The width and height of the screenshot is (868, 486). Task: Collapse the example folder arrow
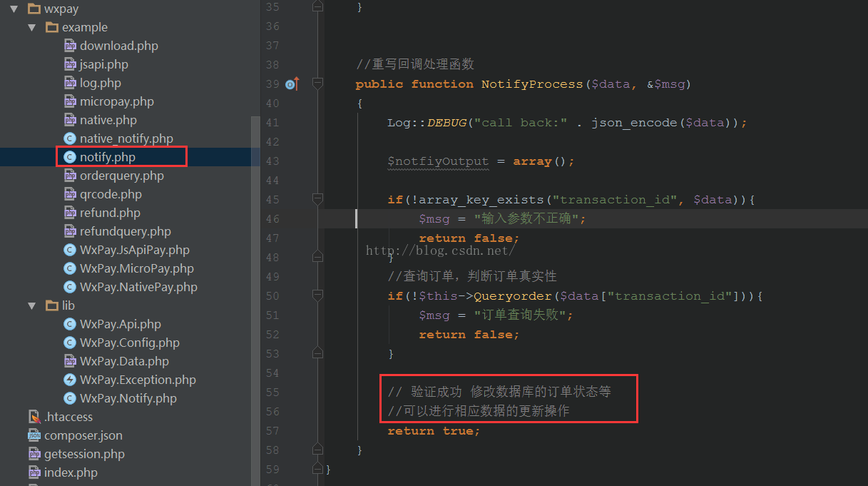pyautogui.click(x=31, y=27)
